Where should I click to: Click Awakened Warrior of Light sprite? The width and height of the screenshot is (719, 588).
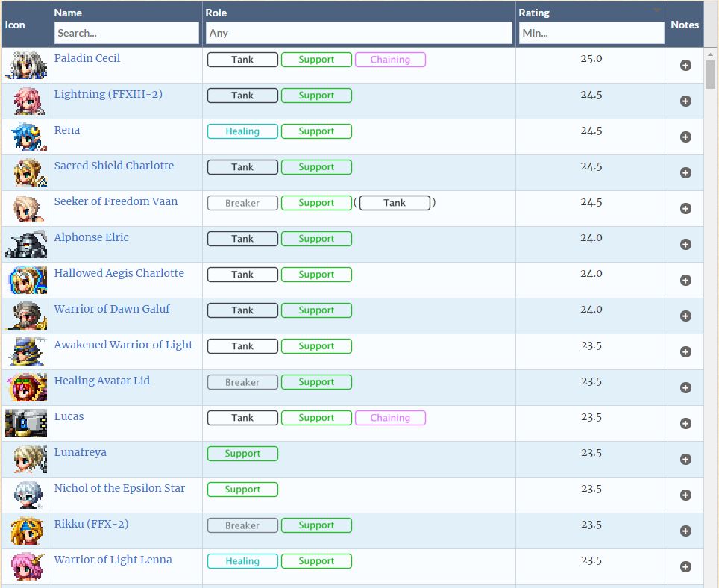(28, 351)
